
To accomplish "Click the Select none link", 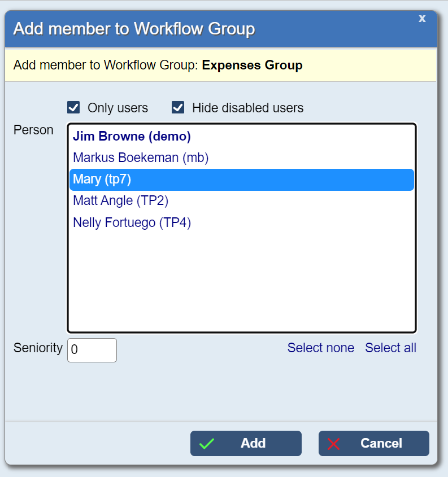I will (x=320, y=348).
